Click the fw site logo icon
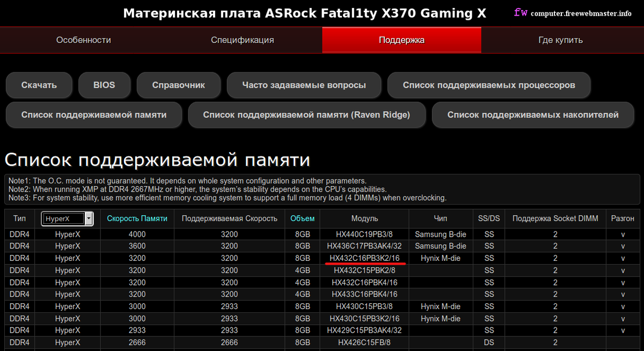 coord(520,12)
